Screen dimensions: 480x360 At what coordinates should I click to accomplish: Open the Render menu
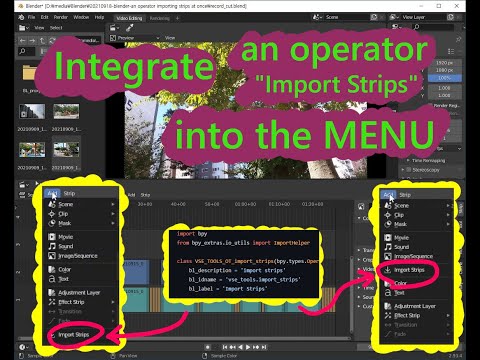[61, 17]
